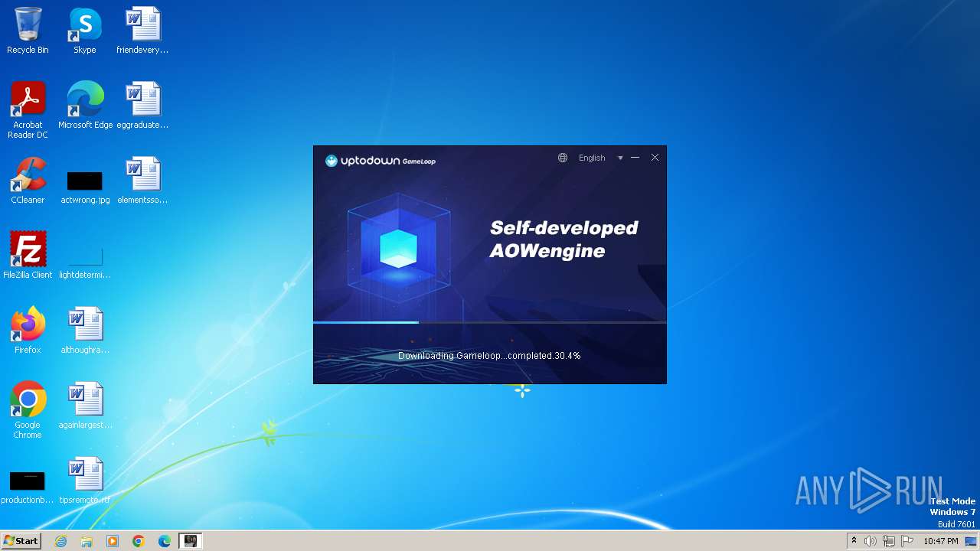
Task: Open Windows Explorer from the taskbar
Action: 87,541
